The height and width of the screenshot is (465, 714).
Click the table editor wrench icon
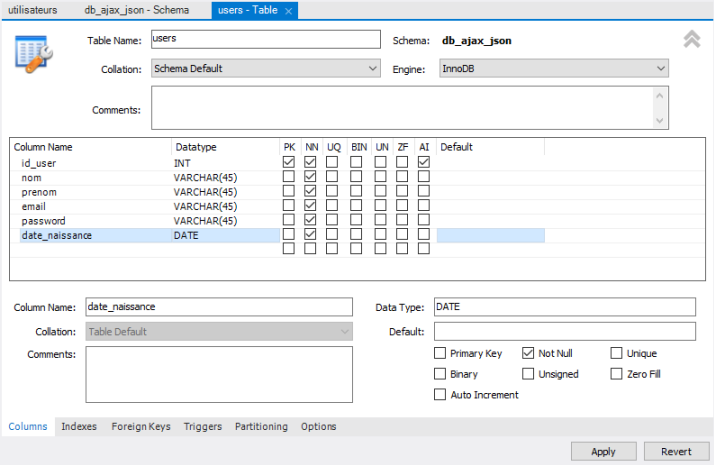pos(34,54)
